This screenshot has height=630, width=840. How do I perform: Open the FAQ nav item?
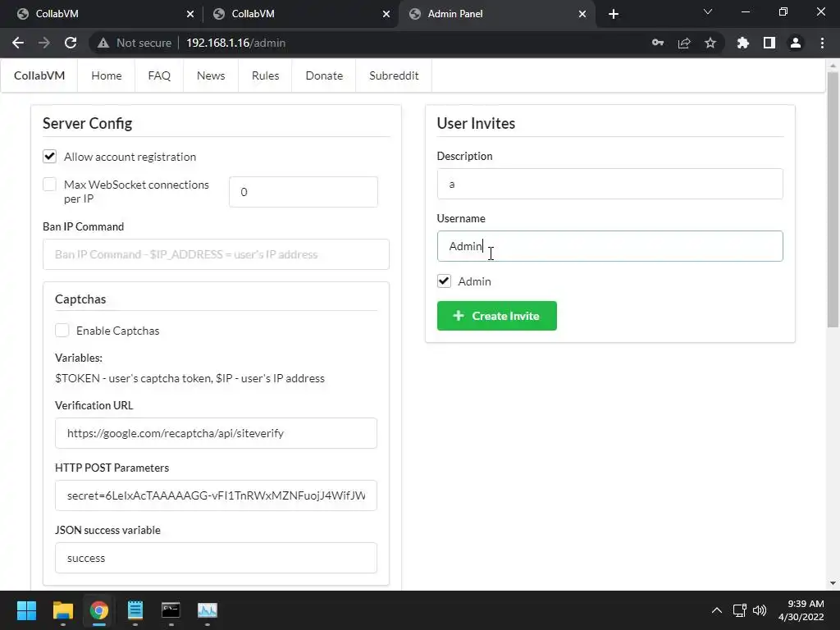(159, 75)
